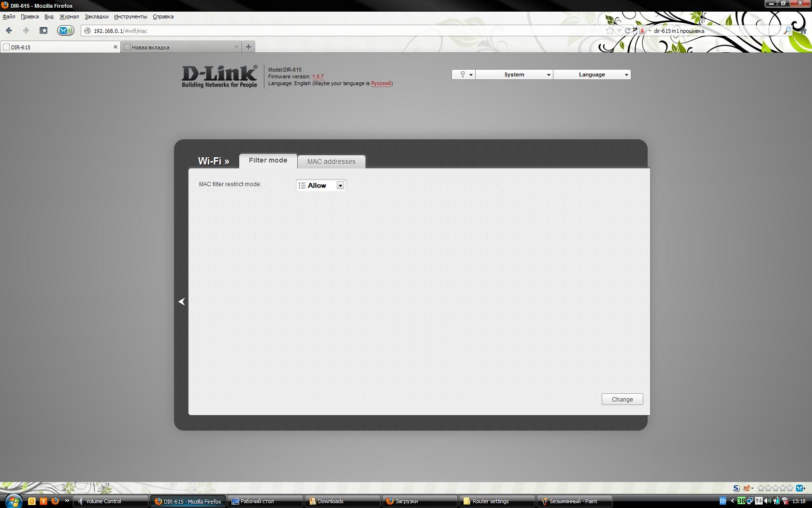The image size is (812, 508).
Task: Click the wireless disconnected tray icon
Action: coord(785,501)
